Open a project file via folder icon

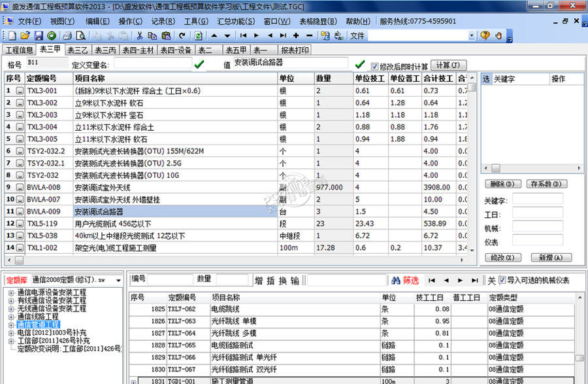(25, 36)
